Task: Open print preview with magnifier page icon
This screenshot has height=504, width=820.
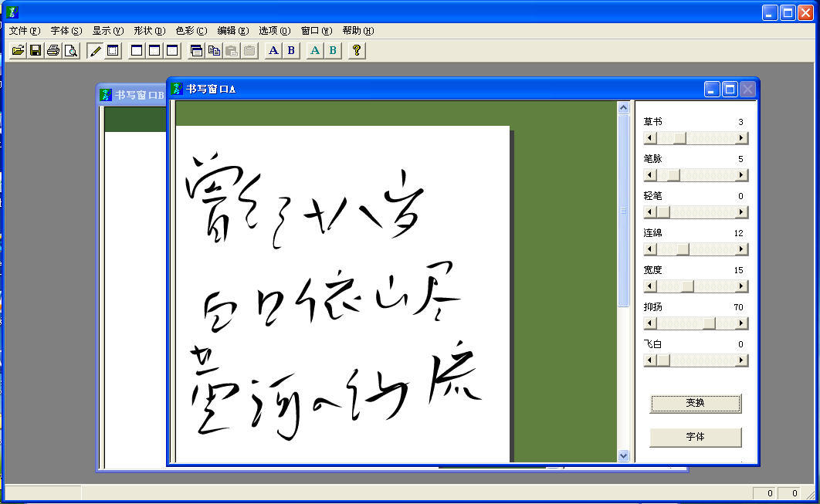Action: click(71, 51)
